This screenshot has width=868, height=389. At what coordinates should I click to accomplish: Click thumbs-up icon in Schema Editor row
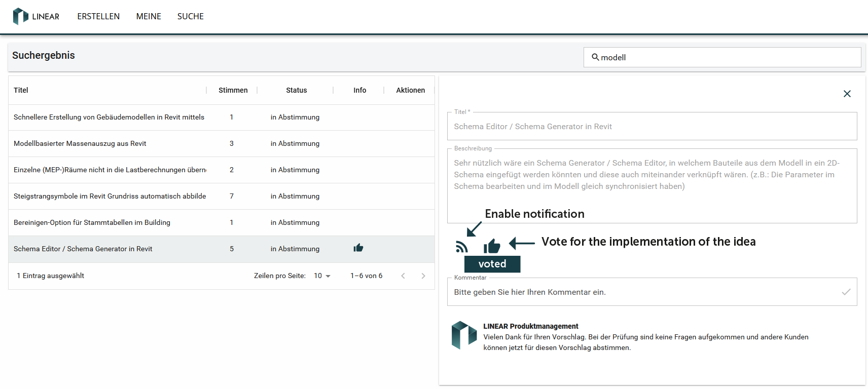pos(358,248)
